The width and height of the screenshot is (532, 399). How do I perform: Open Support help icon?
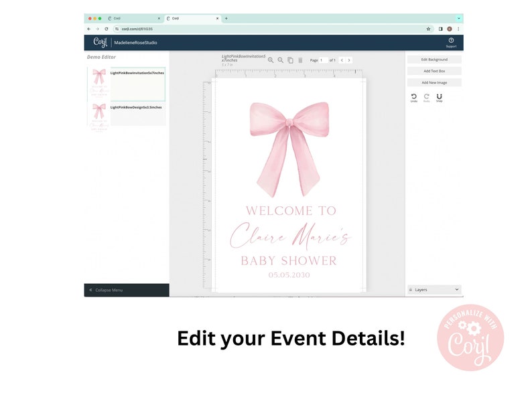pyautogui.click(x=451, y=42)
